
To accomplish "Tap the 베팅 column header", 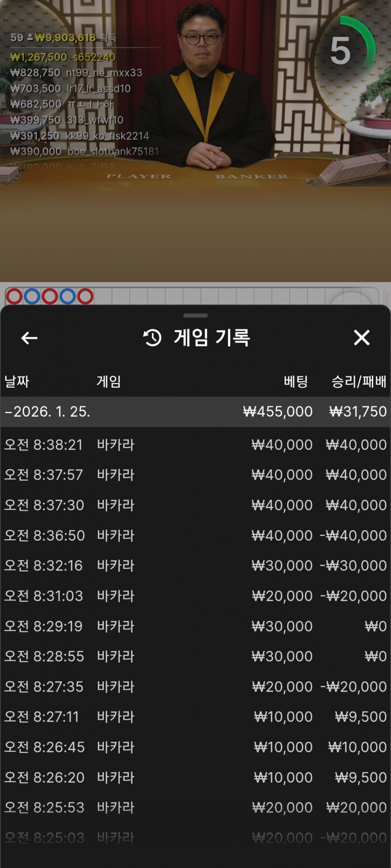I will [295, 382].
